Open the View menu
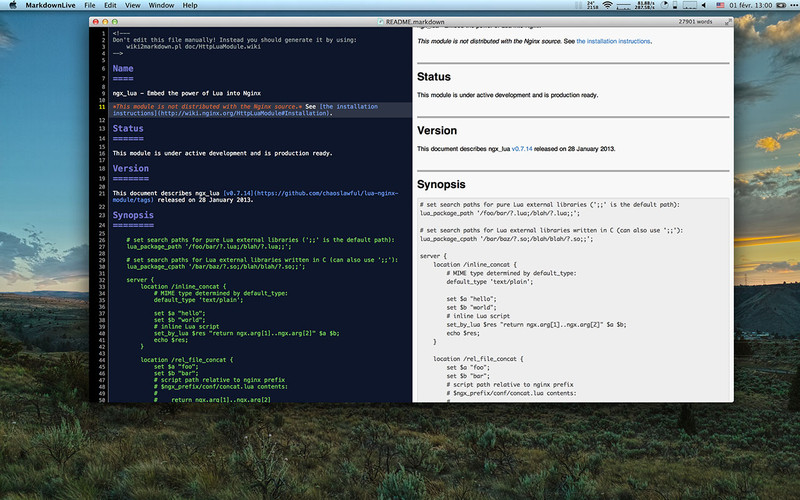The height and width of the screenshot is (500, 800). click(x=133, y=5)
